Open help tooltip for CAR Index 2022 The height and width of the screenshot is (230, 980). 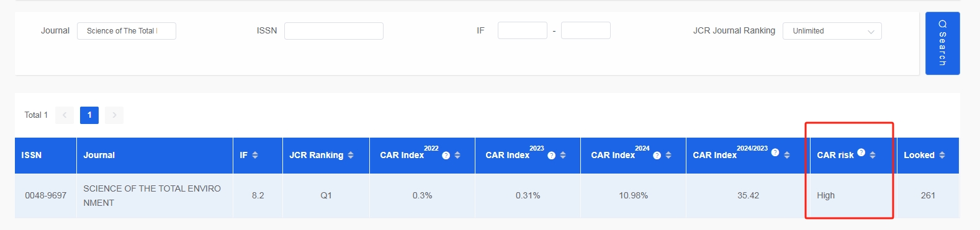pyautogui.click(x=446, y=156)
